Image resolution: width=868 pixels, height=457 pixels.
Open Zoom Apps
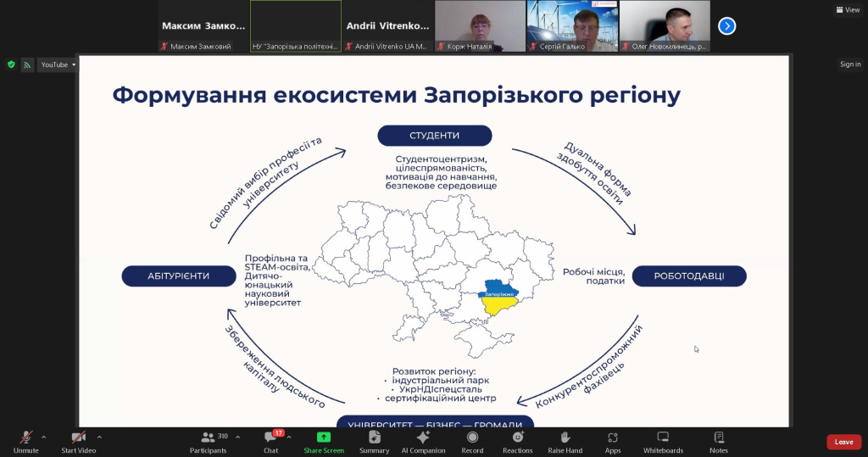pos(613,442)
